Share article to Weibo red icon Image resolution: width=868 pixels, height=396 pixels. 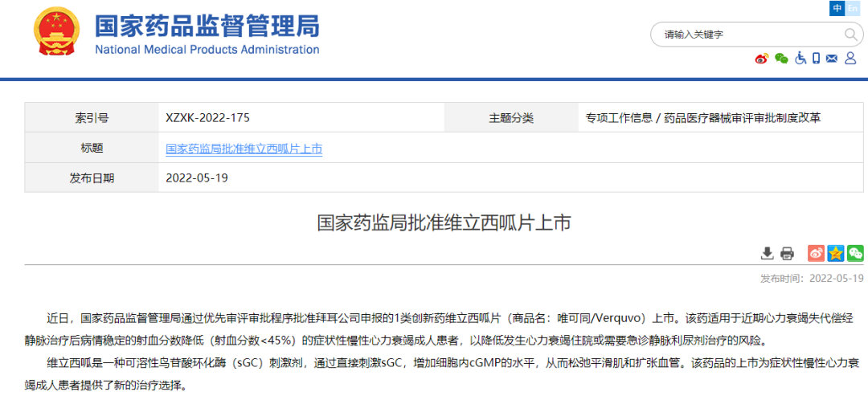tap(817, 253)
